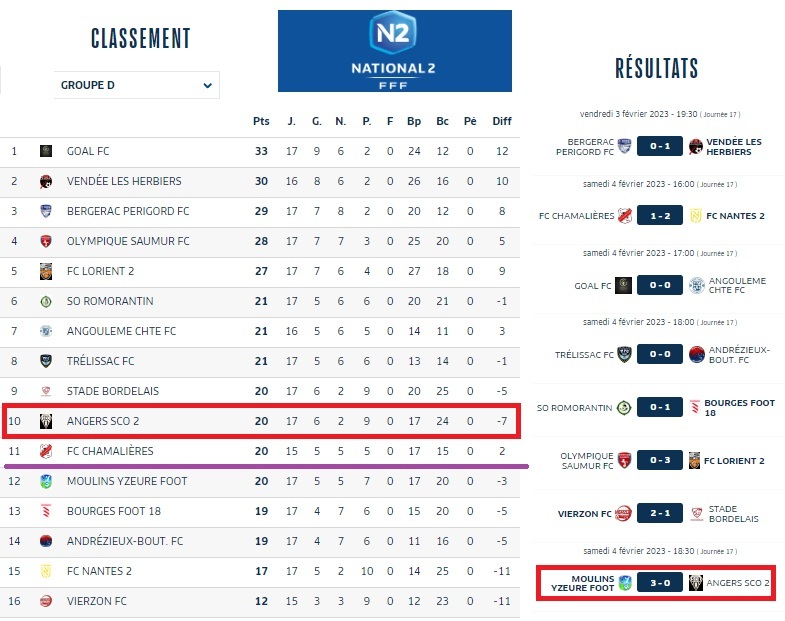Click the Moulins Yzeure Foot crest in standings
Viewport: 785px width, 621px height.
(46, 481)
